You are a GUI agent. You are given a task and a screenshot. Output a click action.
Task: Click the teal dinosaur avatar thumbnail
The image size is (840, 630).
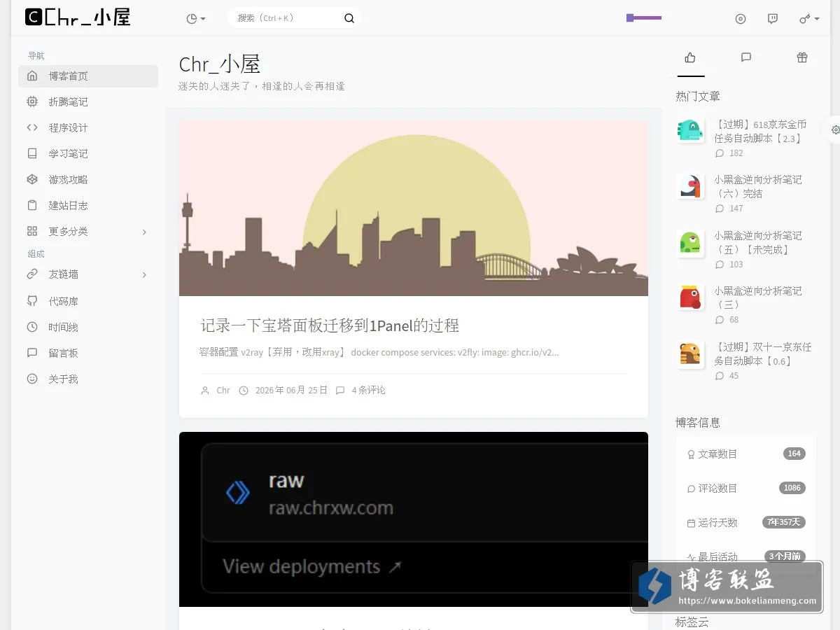[690, 131]
